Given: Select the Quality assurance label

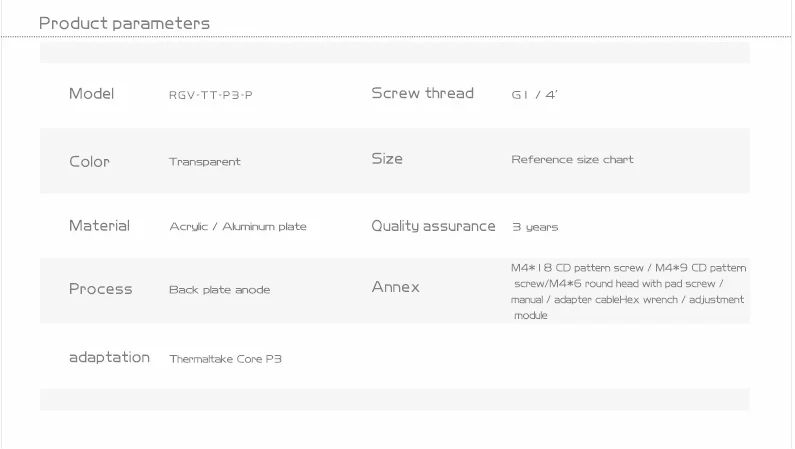Looking at the screenshot, I should pos(433,226).
